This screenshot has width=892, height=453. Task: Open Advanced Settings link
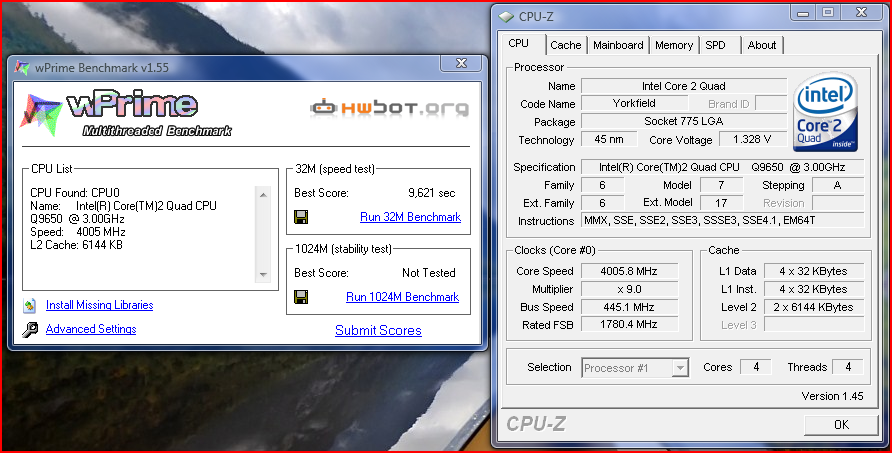tap(91, 329)
